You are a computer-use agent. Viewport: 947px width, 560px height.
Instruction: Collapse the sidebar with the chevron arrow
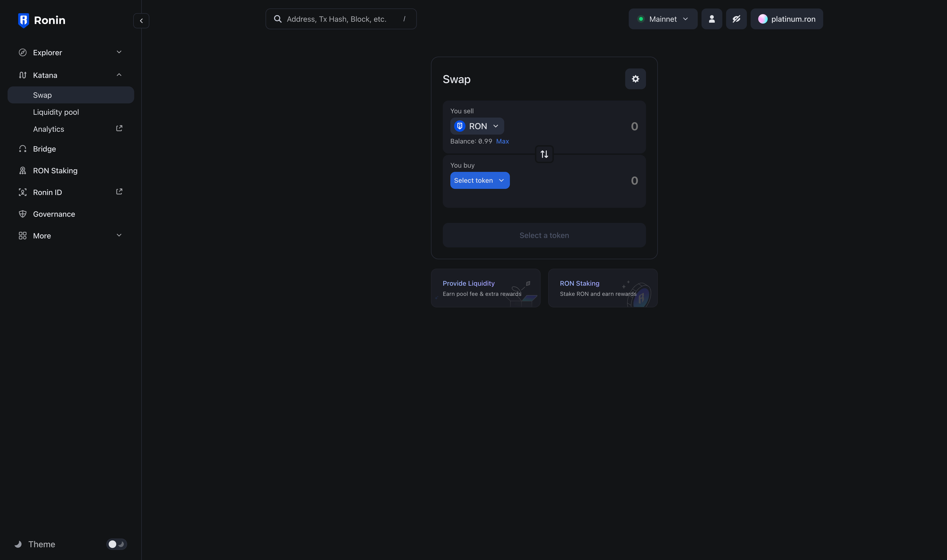point(141,20)
